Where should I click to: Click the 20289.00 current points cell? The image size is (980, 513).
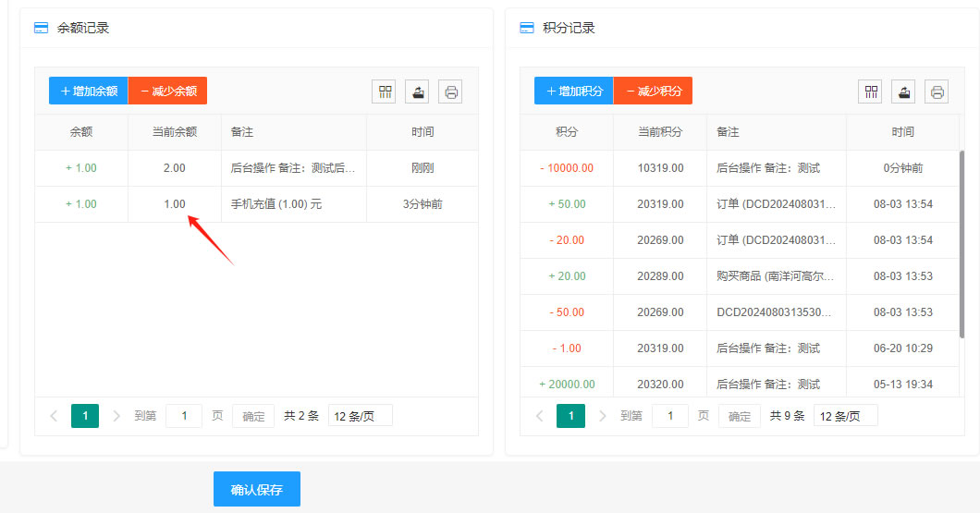coord(660,276)
